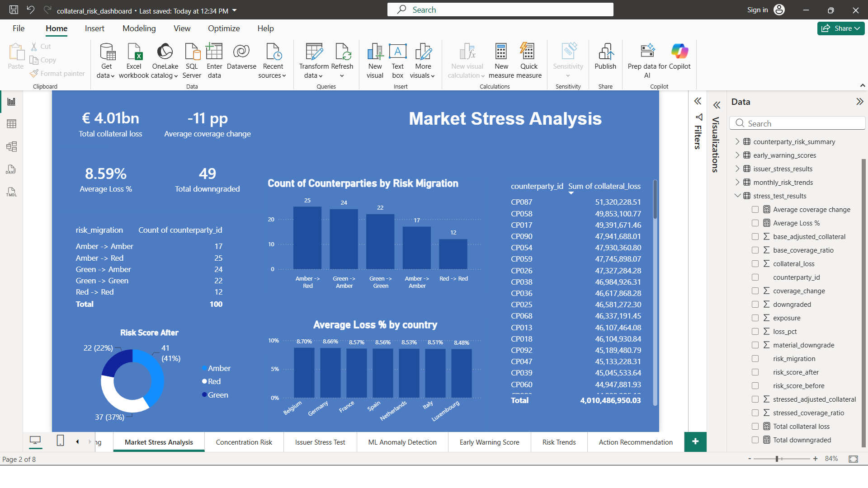Image resolution: width=868 pixels, height=488 pixels.
Task: Switch to Concentration Risk page
Action: click(x=244, y=442)
